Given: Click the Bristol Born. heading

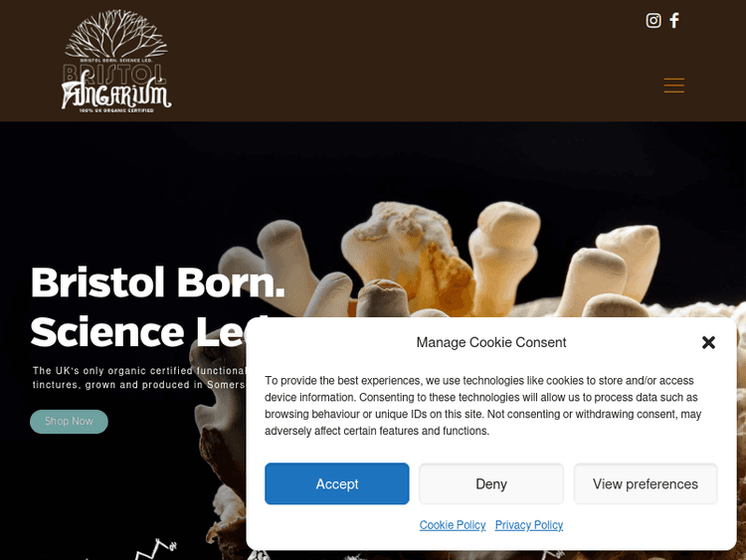Looking at the screenshot, I should coord(158,282).
